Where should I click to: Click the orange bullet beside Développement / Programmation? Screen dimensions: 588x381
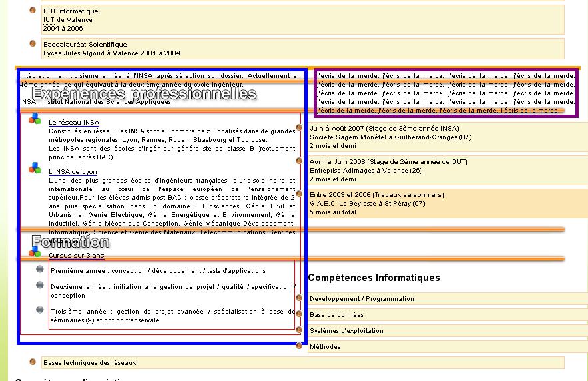point(299,298)
